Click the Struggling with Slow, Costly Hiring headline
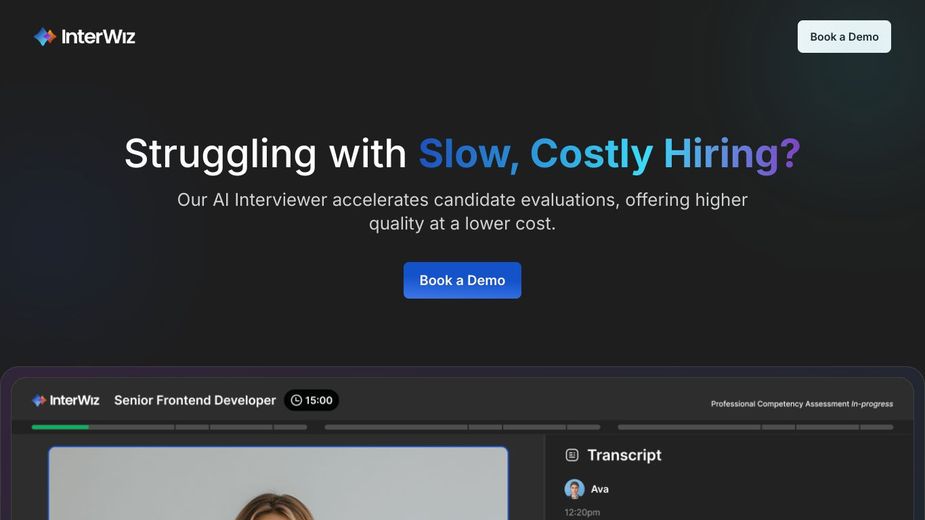Viewport: 925px width, 520px height. [x=462, y=154]
